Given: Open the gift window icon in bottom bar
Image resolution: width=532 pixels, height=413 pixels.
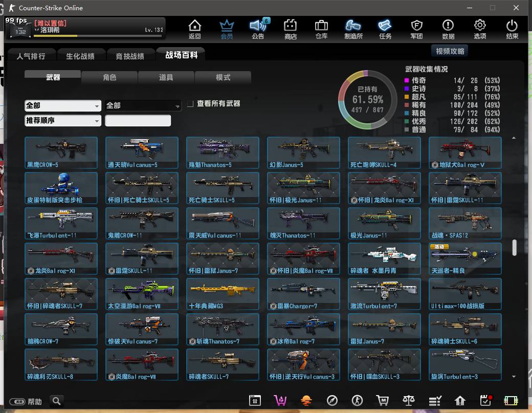Looking at the screenshot, I should [x=255, y=401].
